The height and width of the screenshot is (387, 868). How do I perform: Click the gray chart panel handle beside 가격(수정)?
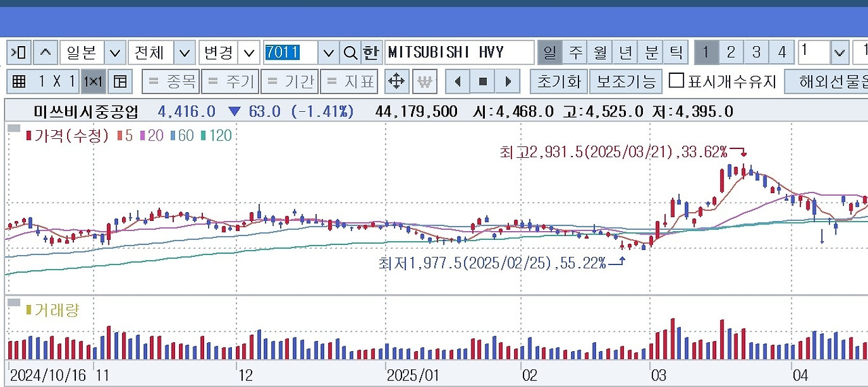(x=14, y=127)
